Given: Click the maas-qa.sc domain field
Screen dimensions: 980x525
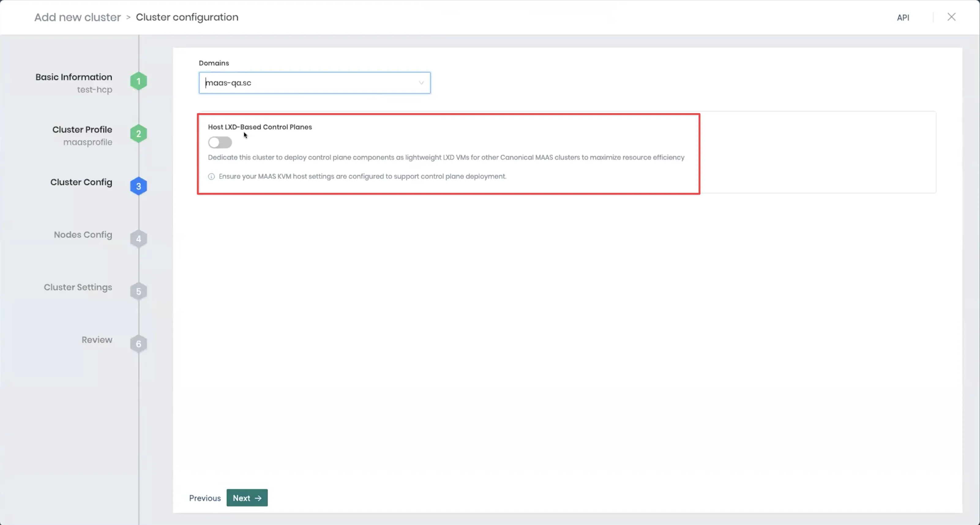Looking at the screenshot, I should coord(304,83).
